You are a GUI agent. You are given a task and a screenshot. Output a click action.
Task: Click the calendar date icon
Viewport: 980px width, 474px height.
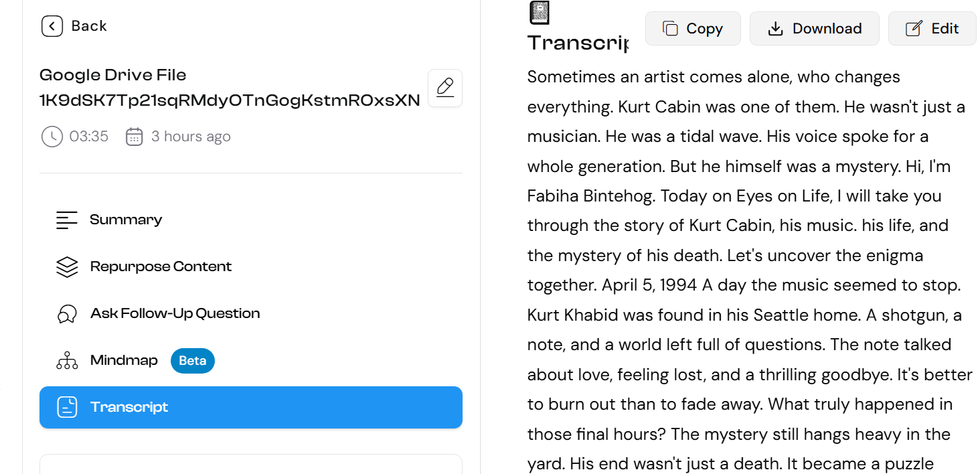tap(135, 137)
